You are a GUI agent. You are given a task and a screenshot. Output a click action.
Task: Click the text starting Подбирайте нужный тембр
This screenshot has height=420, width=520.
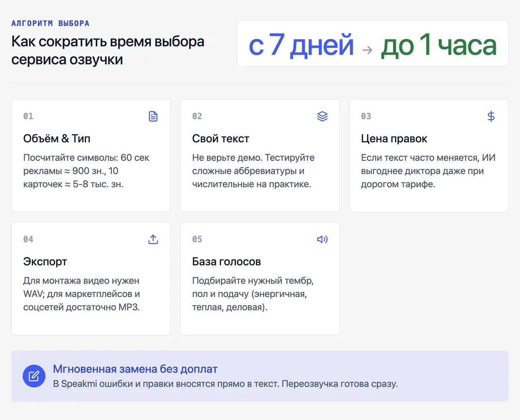click(253, 294)
